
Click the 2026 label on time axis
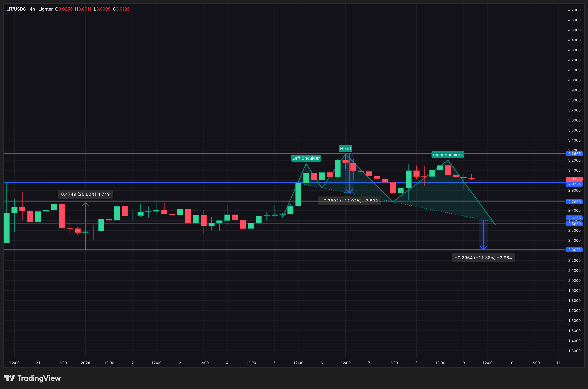pos(86,363)
